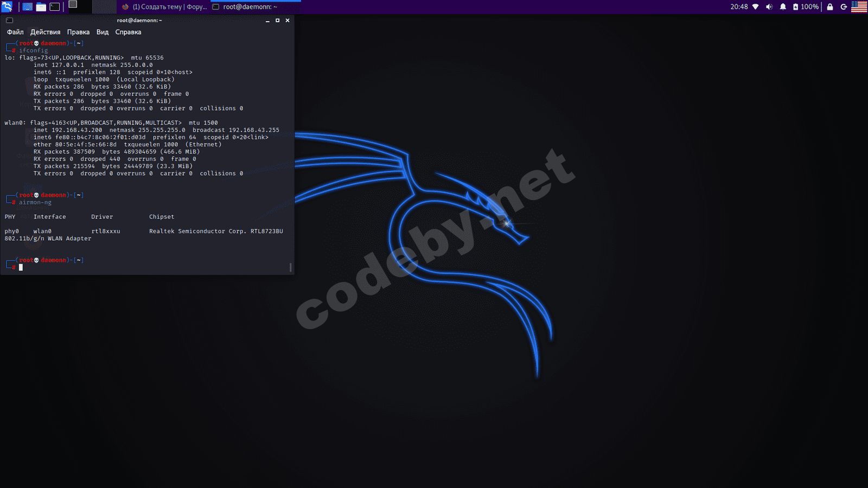Click the 'phy0' text in airmon-ng output
The width and height of the screenshot is (868, 488).
point(12,231)
